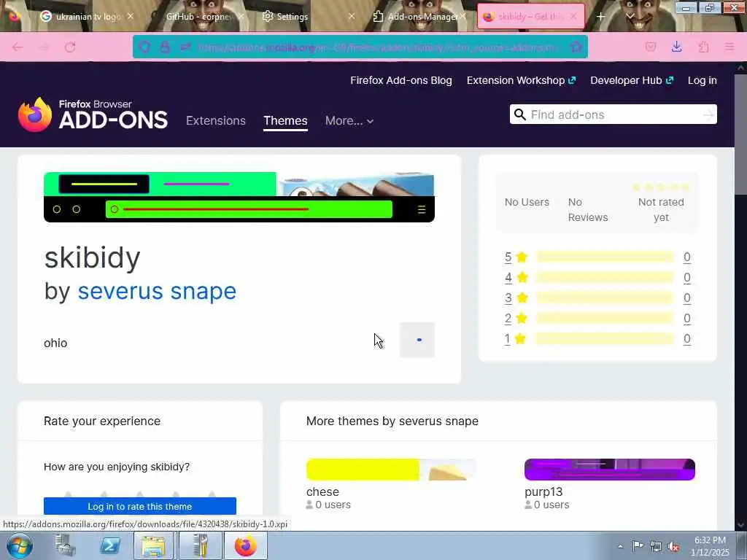Click the Firefox taskbar icon
747x560 pixels.
(x=245, y=545)
